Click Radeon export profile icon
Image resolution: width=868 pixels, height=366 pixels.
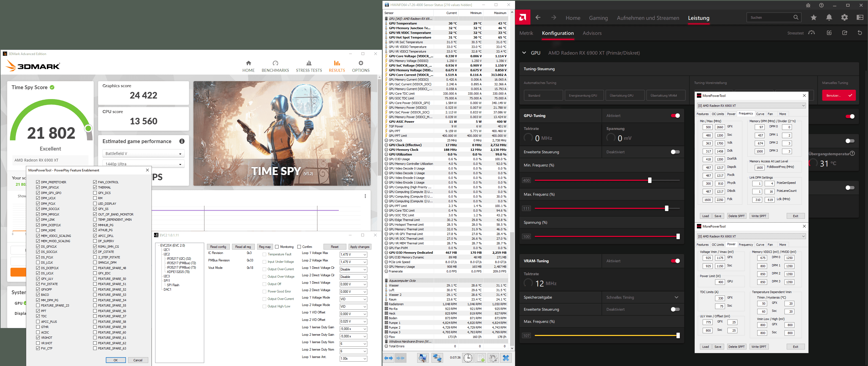click(x=844, y=33)
